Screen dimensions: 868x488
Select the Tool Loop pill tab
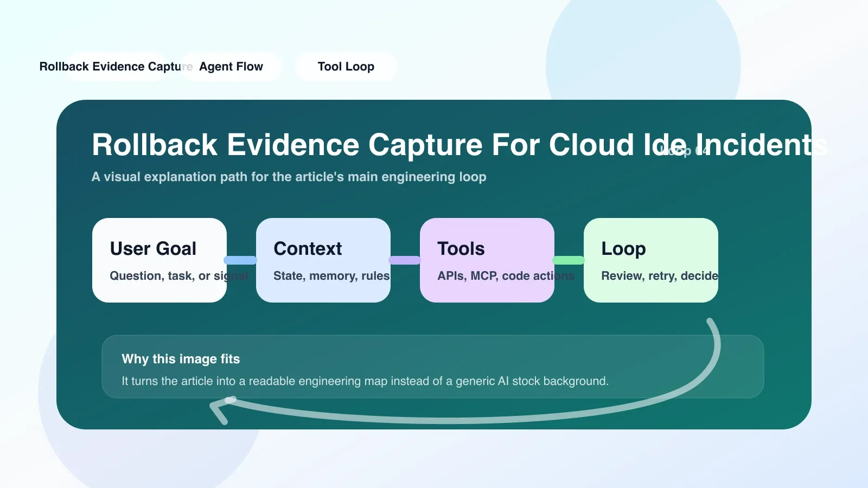346,67
